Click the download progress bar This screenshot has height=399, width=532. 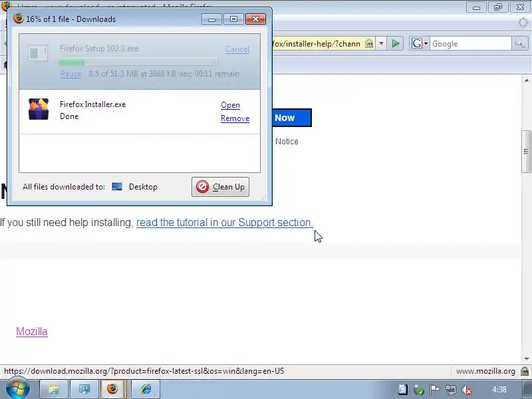click(138, 63)
